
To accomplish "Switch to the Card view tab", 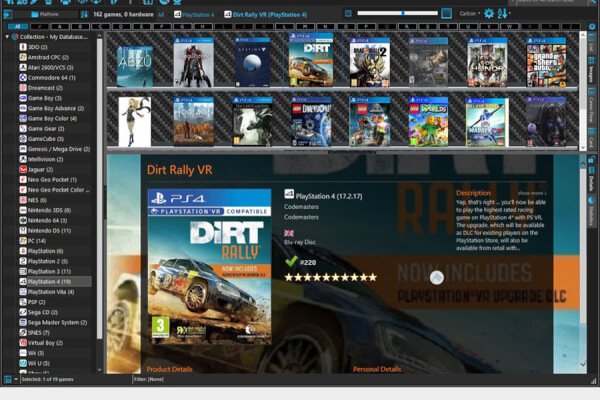I will 591,137.
